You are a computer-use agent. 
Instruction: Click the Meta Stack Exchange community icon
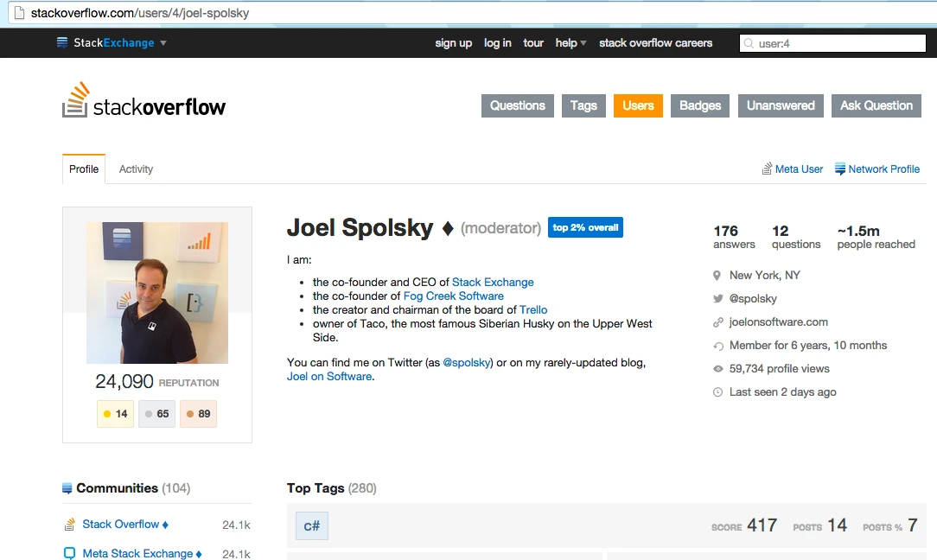[69, 553]
